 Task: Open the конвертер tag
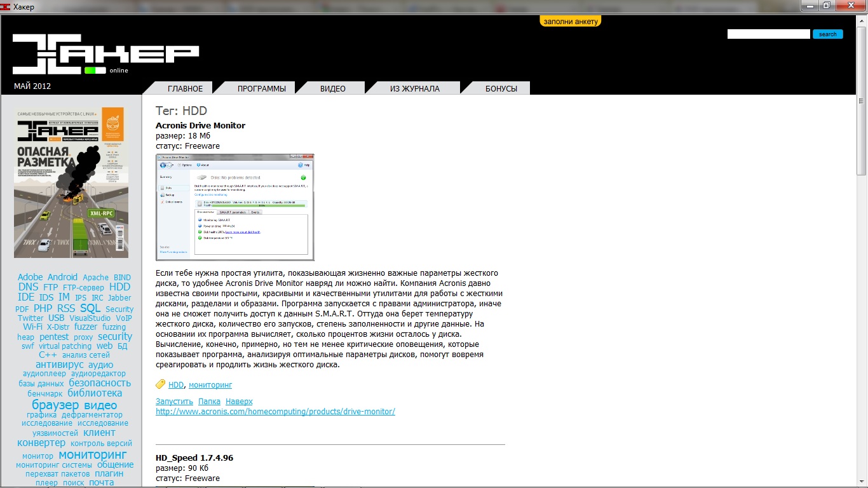click(41, 443)
